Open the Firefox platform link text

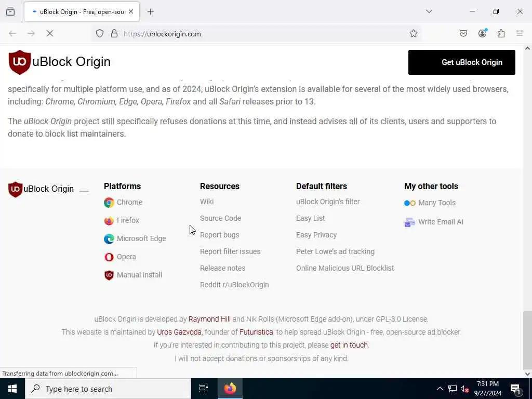pyautogui.click(x=128, y=220)
